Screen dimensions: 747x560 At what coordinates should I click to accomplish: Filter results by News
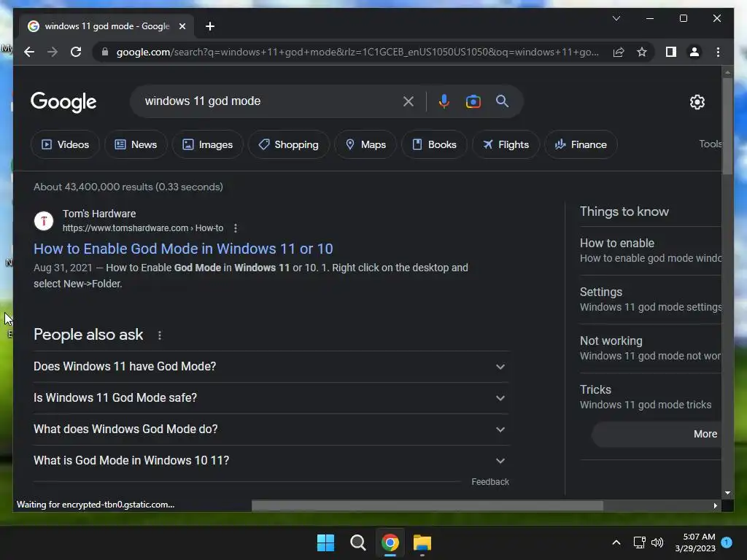point(136,144)
